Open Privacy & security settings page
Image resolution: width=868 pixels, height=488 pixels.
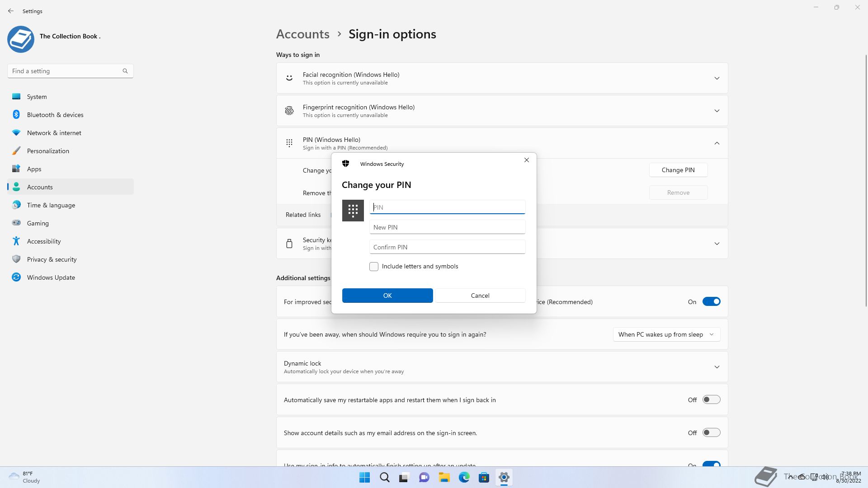tap(52, 259)
